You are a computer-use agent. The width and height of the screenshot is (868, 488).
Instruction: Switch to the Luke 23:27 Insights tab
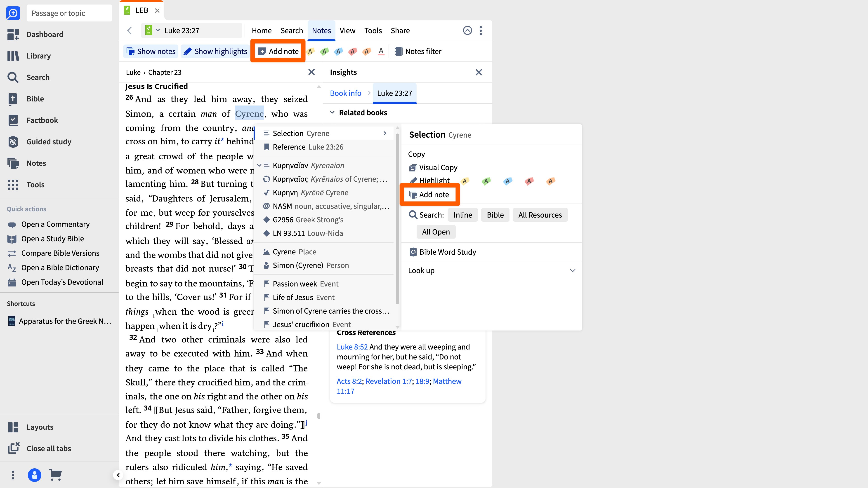click(x=394, y=93)
